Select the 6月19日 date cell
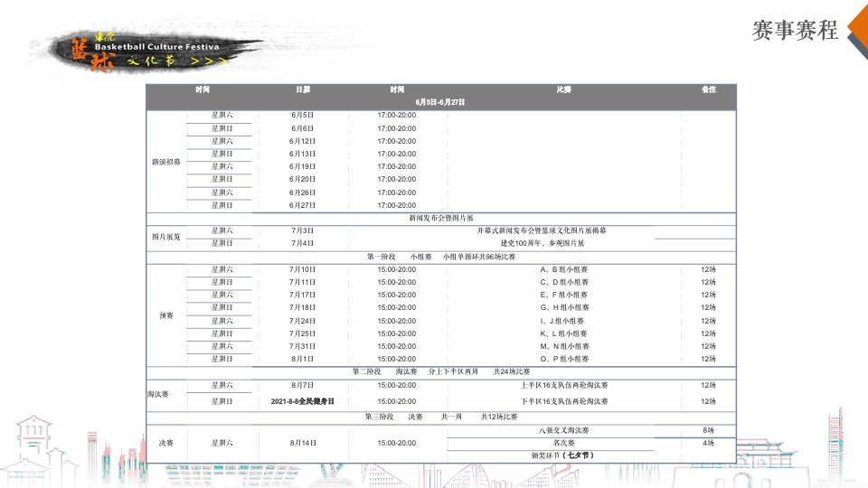 coord(302,166)
